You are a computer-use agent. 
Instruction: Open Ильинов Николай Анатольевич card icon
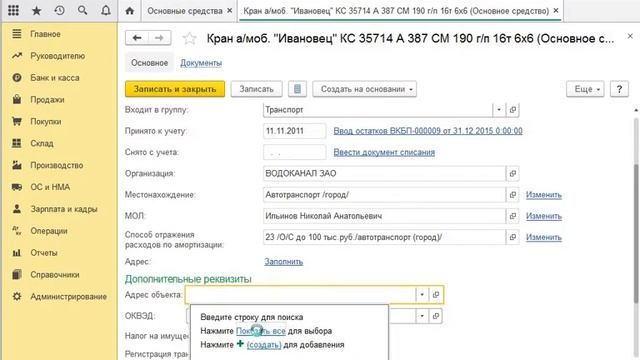(513, 216)
